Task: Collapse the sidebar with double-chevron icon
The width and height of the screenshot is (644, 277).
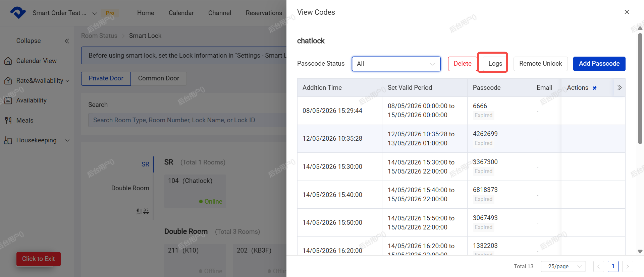Action: [x=67, y=41]
